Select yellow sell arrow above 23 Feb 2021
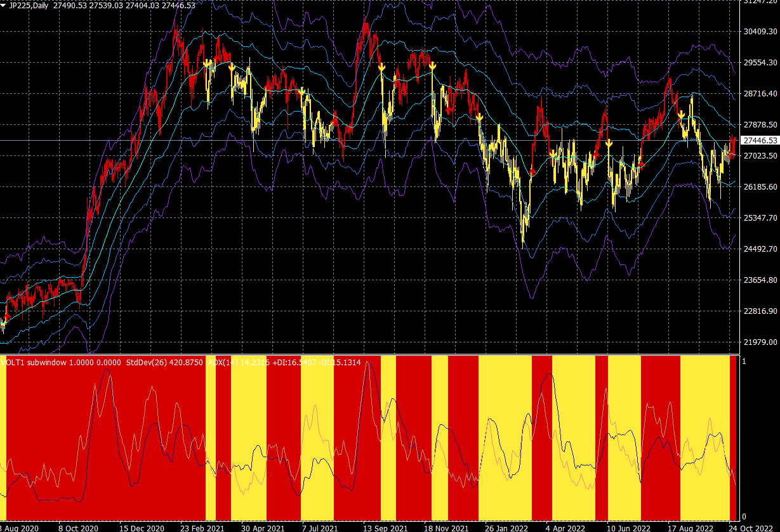Screen dimensions: 780x532 [207, 63]
